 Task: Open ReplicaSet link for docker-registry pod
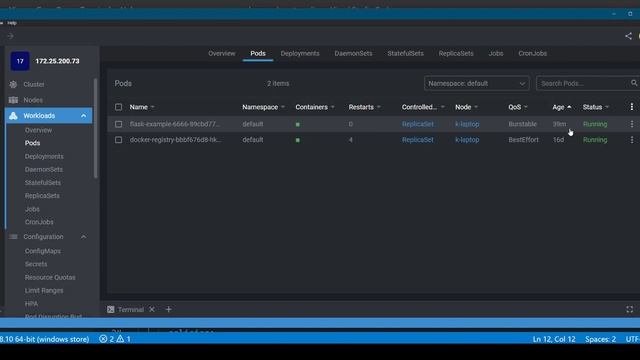(x=418, y=140)
